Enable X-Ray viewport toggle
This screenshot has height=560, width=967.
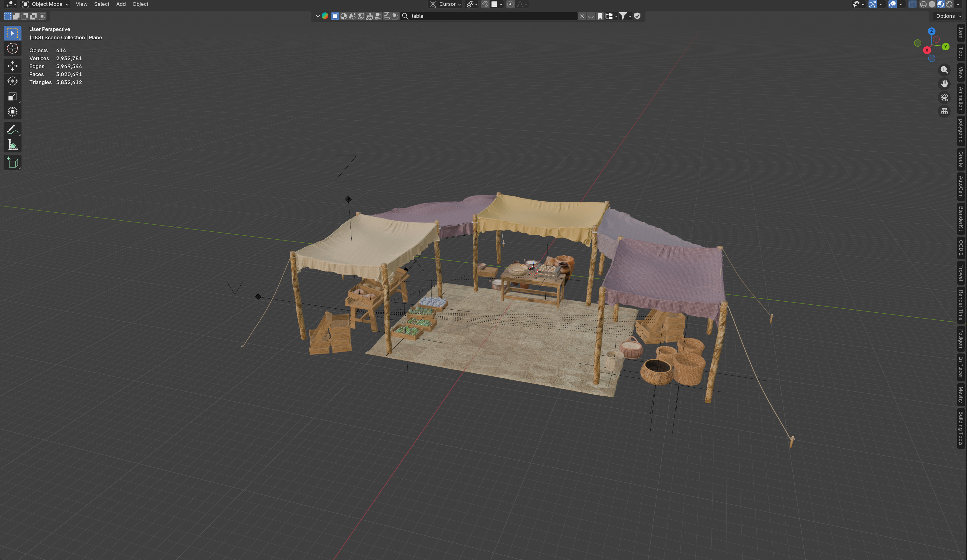(912, 4)
